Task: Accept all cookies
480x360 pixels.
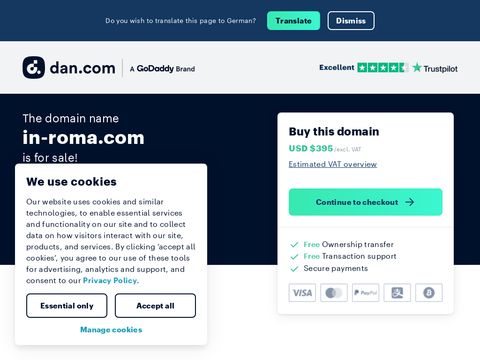Action: [155, 306]
